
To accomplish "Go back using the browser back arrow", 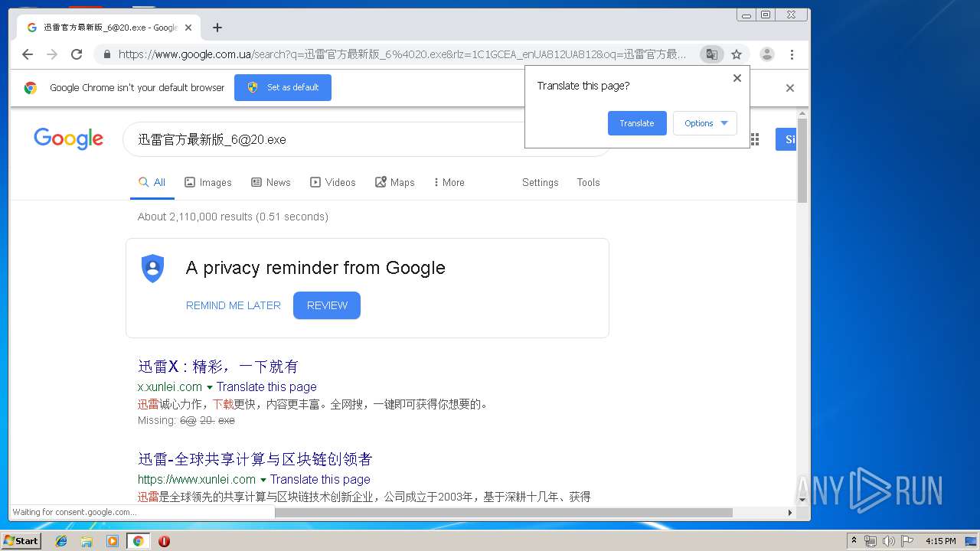I will [x=28, y=54].
